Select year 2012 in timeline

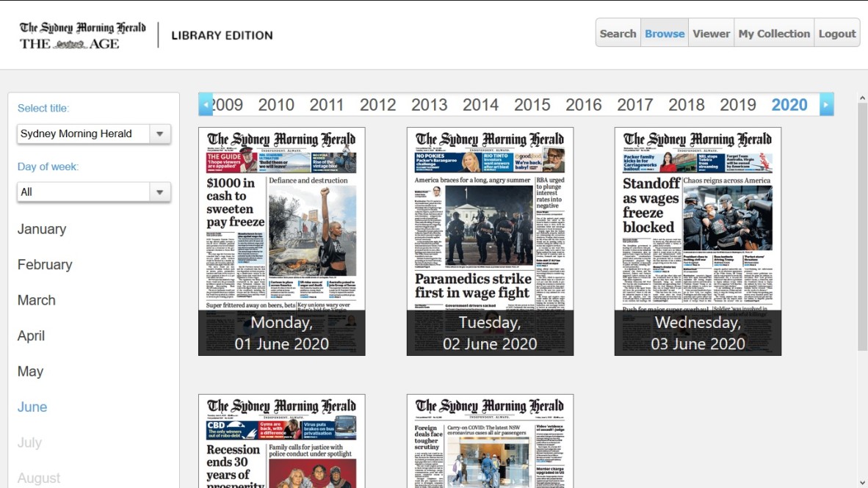pyautogui.click(x=377, y=104)
